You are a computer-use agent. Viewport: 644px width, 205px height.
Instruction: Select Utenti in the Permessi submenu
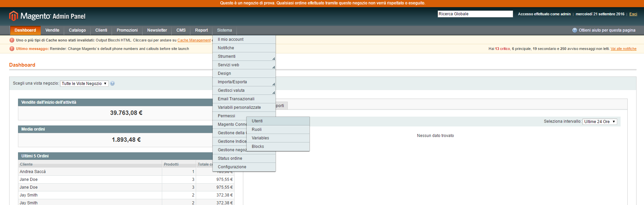[278, 121]
